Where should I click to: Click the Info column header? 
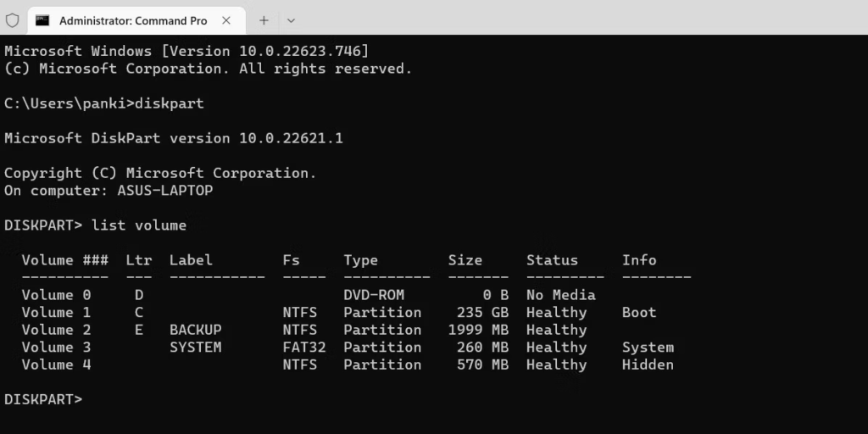point(639,260)
